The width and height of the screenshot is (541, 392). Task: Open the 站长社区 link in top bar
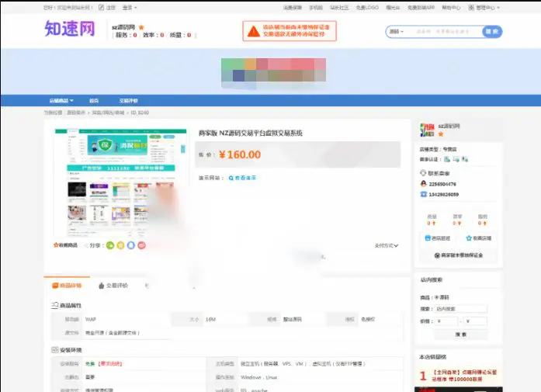tap(339, 7)
